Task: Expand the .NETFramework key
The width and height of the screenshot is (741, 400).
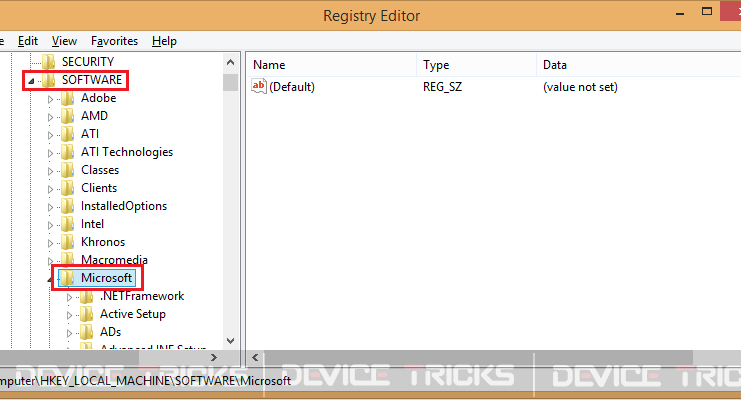Action: click(x=69, y=297)
